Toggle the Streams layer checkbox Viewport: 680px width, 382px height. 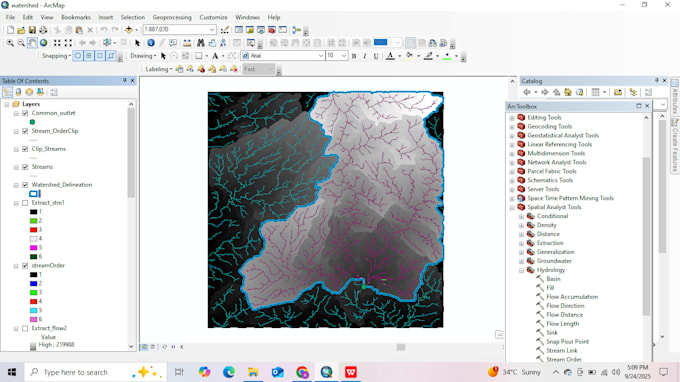pyautogui.click(x=25, y=167)
